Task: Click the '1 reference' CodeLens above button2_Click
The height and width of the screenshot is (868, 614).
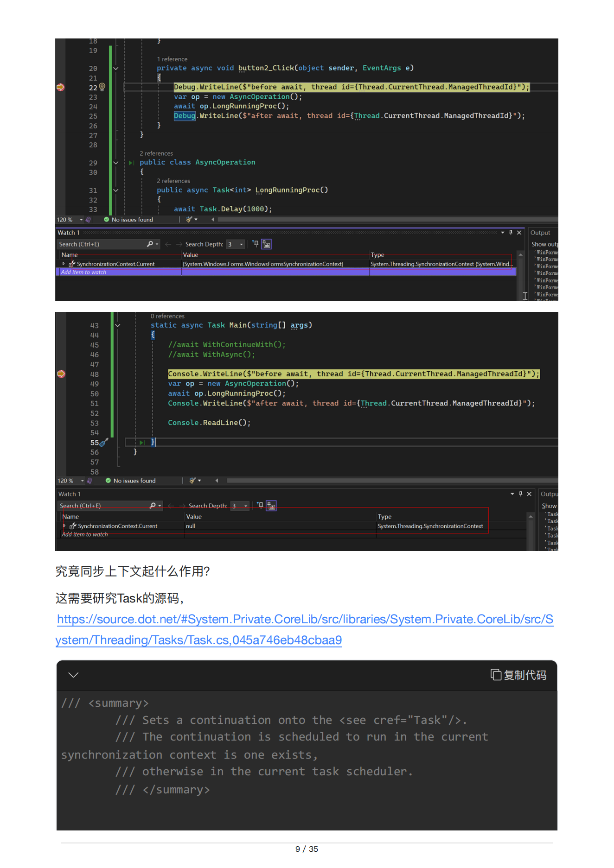Action: point(172,59)
